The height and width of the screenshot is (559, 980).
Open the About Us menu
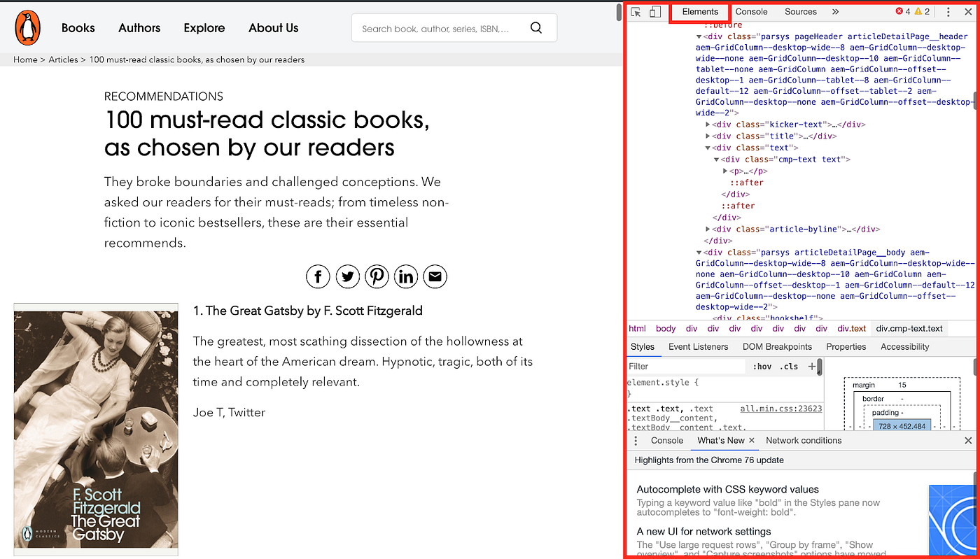pyautogui.click(x=274, y=28)
